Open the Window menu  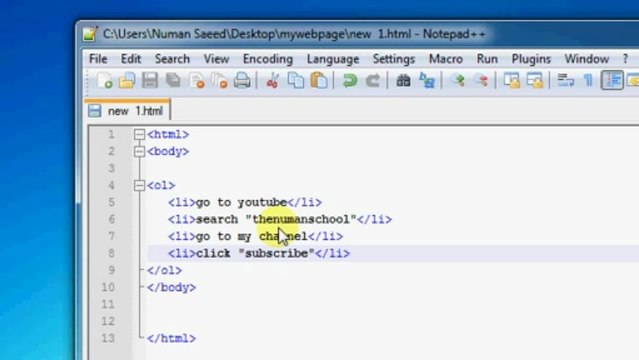pos(586,59)
